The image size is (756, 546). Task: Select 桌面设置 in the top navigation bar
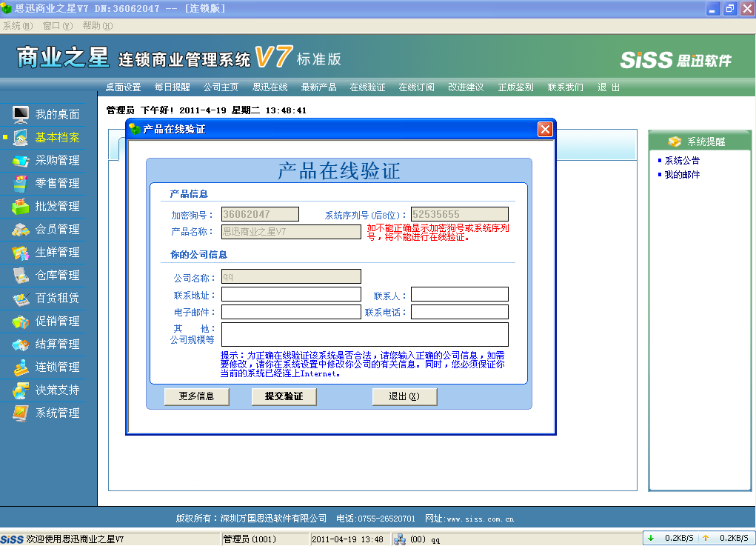click(123, 87)
